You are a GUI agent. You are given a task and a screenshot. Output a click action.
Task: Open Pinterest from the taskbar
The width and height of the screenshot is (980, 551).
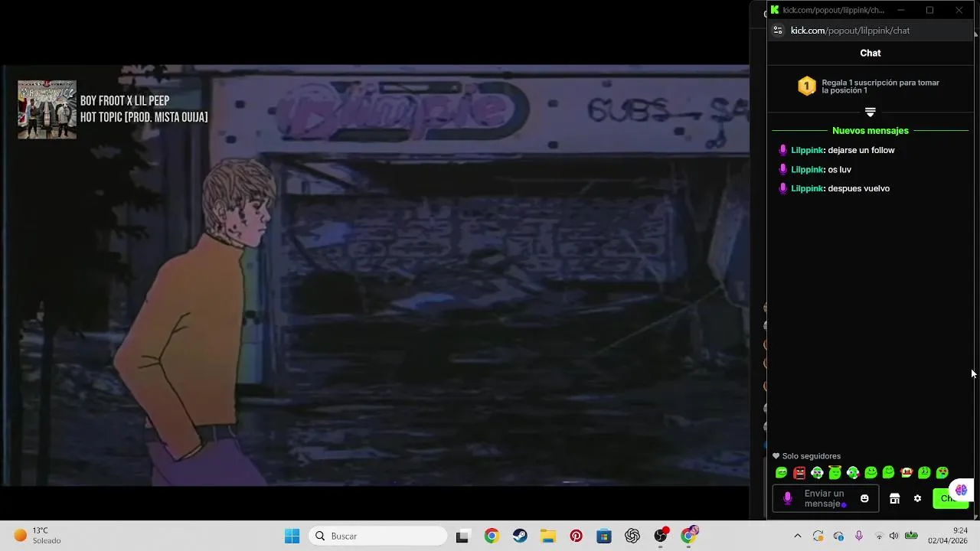point(576,536)
